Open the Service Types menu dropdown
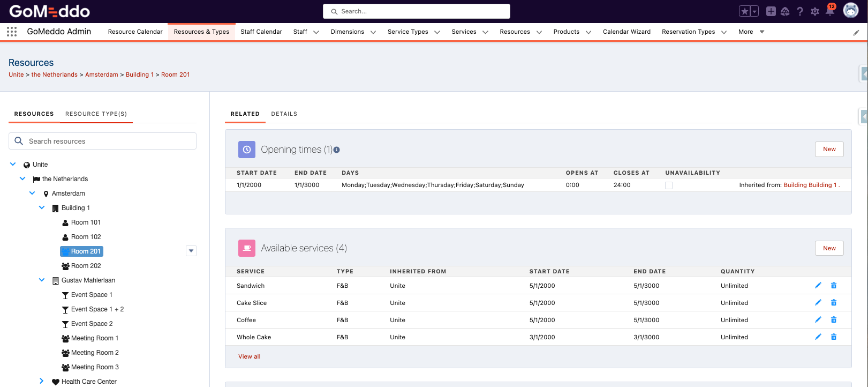The image size is (868, 387). (x=437, y=32)
